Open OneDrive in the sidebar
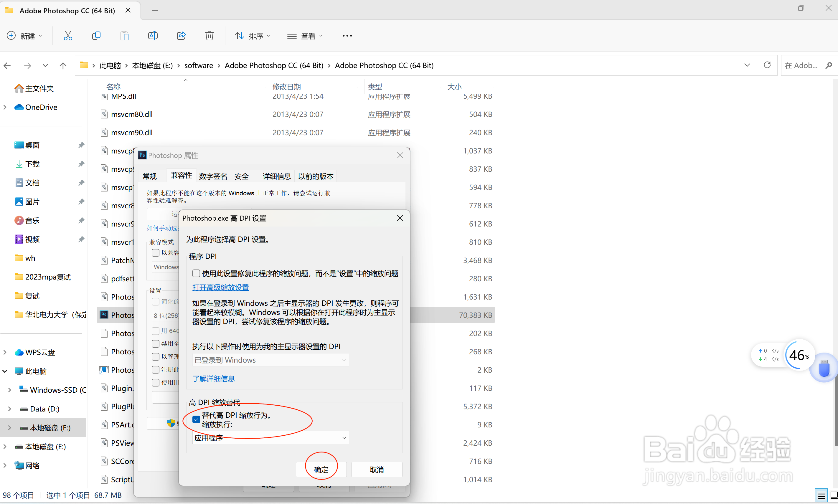The height and width of the screenshot is (504, 838). tap(36, 107)
